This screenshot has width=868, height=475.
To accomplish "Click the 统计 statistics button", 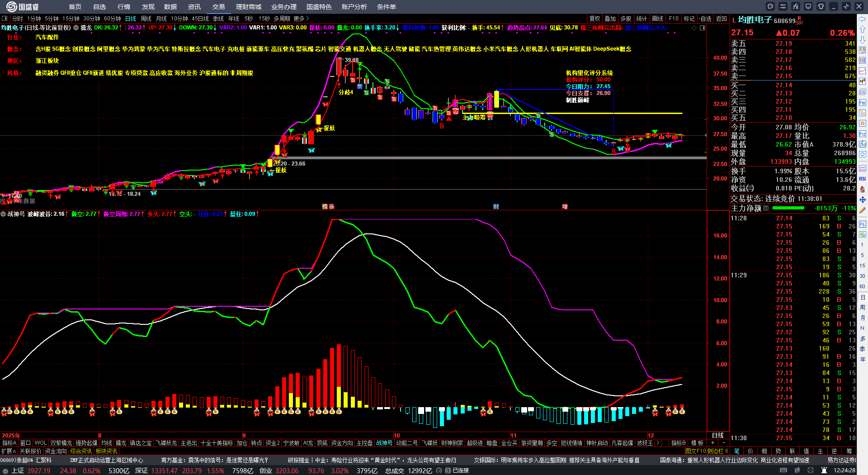I will 642,19.
